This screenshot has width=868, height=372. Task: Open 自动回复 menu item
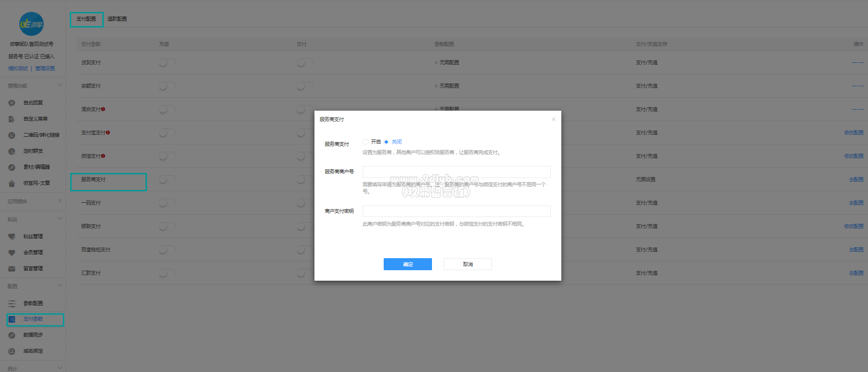coord(33,103)
